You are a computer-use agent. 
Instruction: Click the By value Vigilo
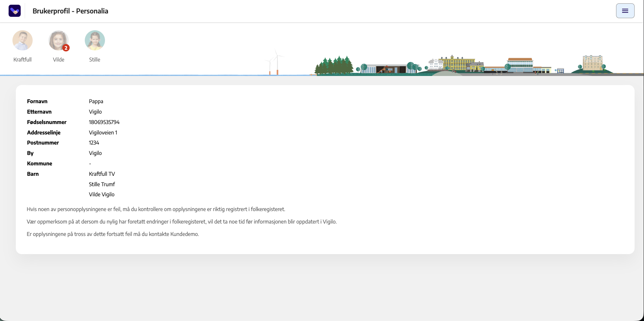point(95,153)
